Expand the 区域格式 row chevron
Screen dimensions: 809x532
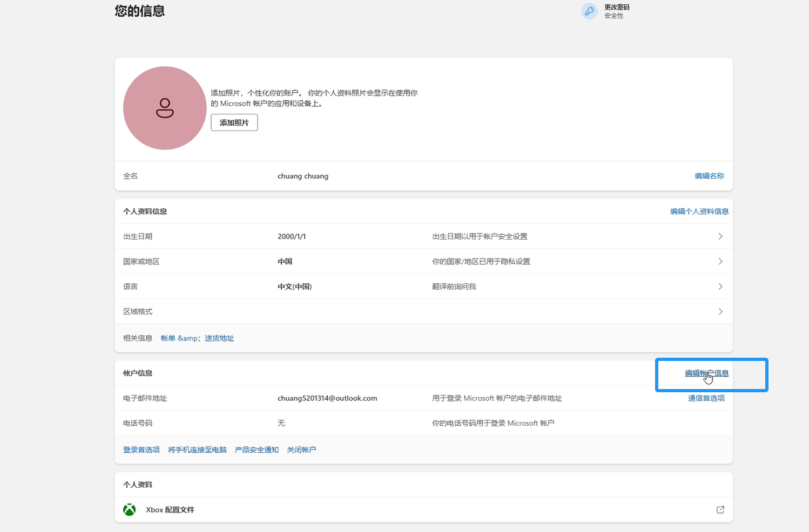(720, 311)
